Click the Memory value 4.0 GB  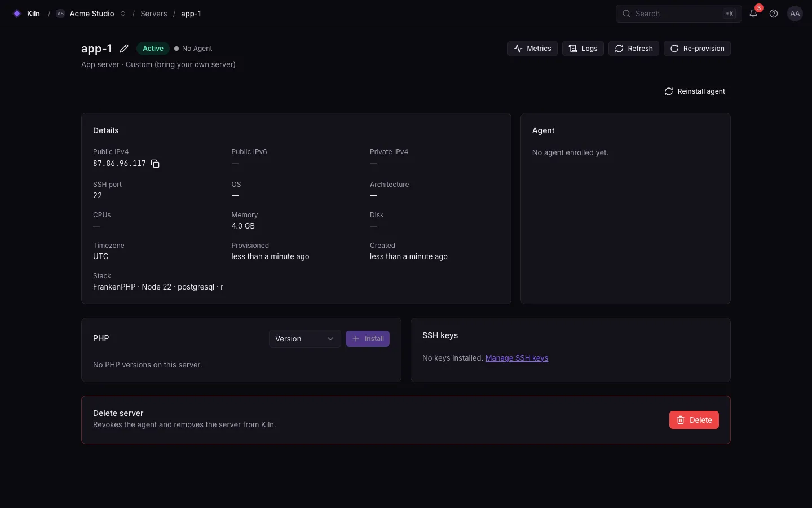pos(243,226)
